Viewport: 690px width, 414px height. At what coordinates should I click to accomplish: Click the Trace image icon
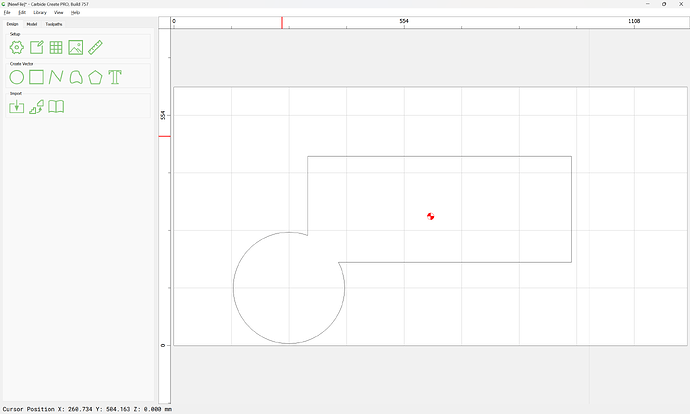(36, 107)
